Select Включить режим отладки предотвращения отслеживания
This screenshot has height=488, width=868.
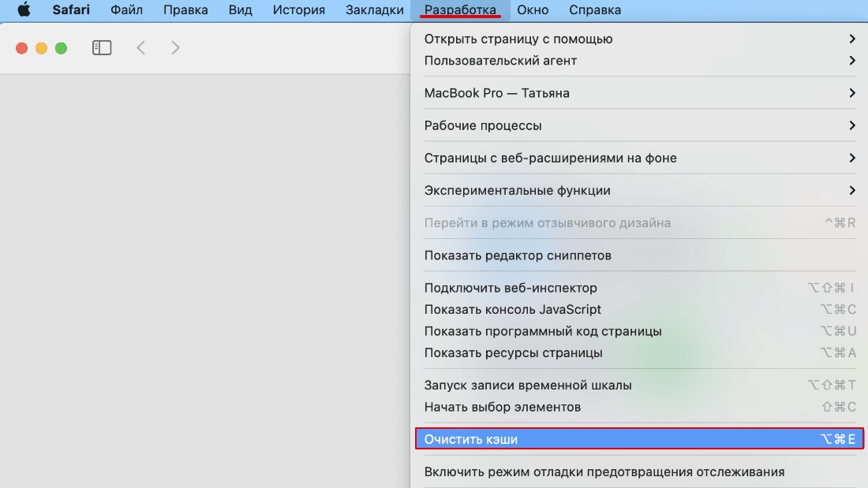pyautogui.click(x=639, y=472)
